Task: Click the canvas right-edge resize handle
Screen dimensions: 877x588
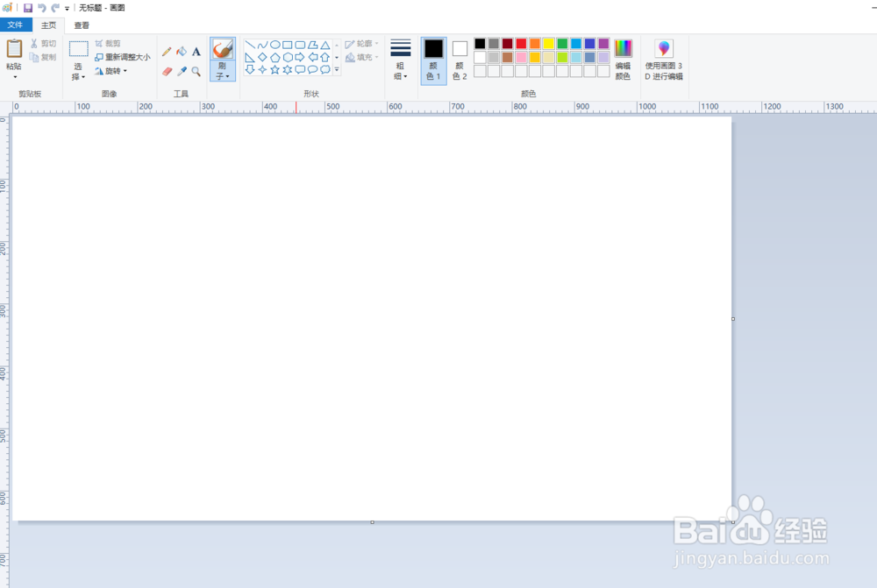Action: point(733,319)
